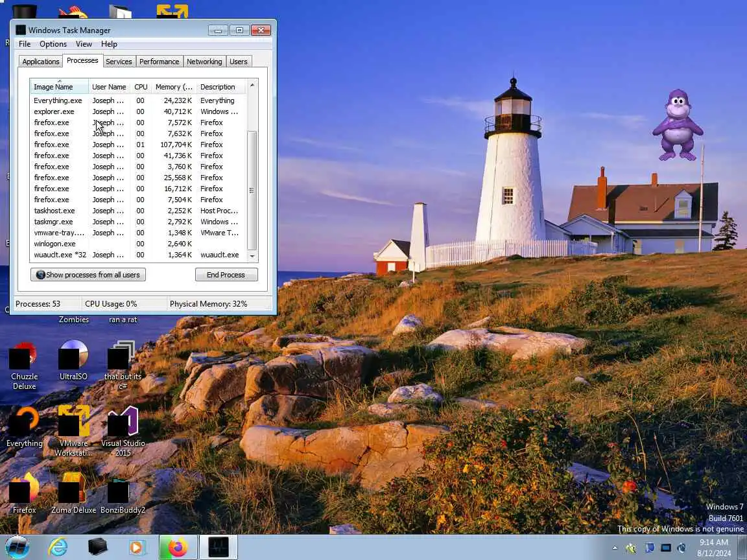Screen dimensions: 747x560
Task: Click the blue shield tray icon
Action: (x=649, y=548)
